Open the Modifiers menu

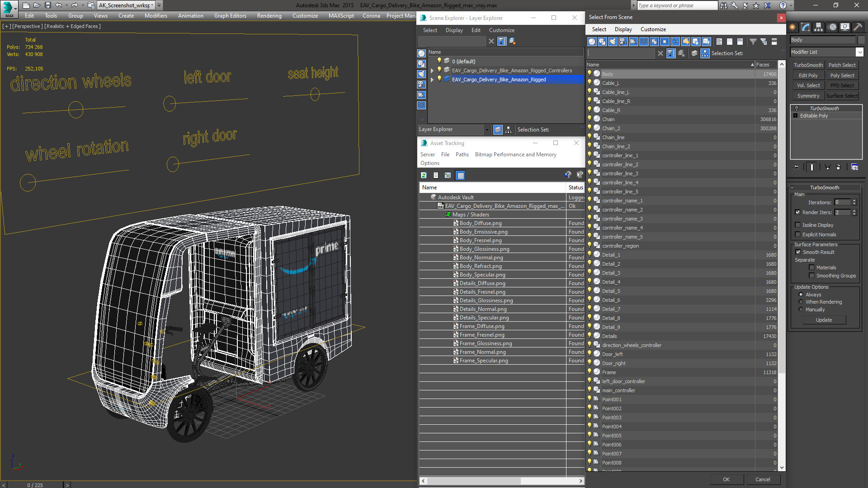click(x=156, y=16)
